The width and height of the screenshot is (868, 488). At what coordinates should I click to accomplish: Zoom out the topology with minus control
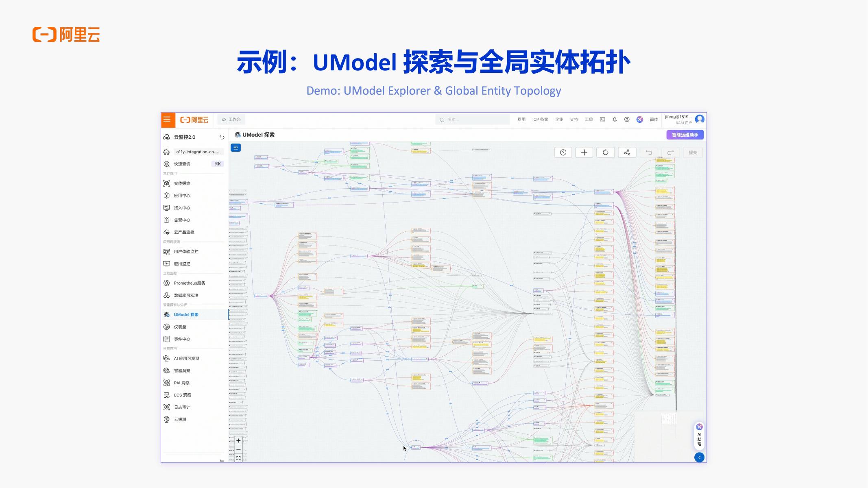(x=238, y=449)
